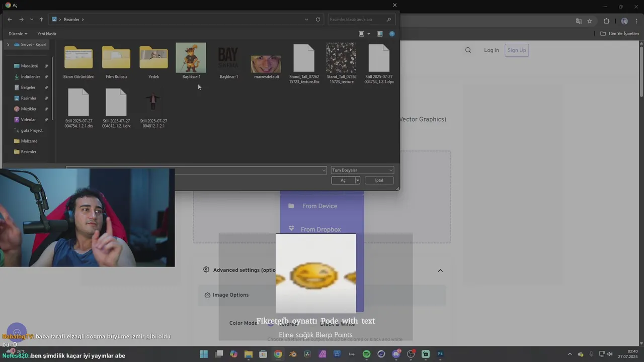Show hidden system tray icons

(570, 354)
